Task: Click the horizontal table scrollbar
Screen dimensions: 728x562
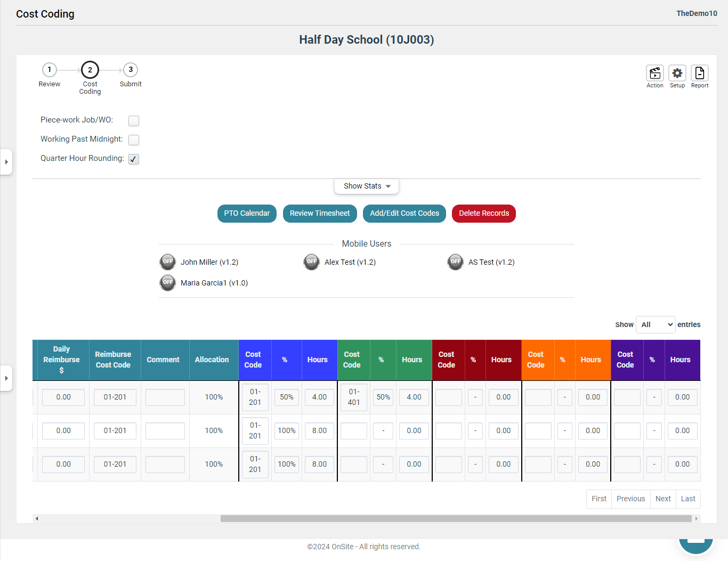Action: tap(456, 518)
